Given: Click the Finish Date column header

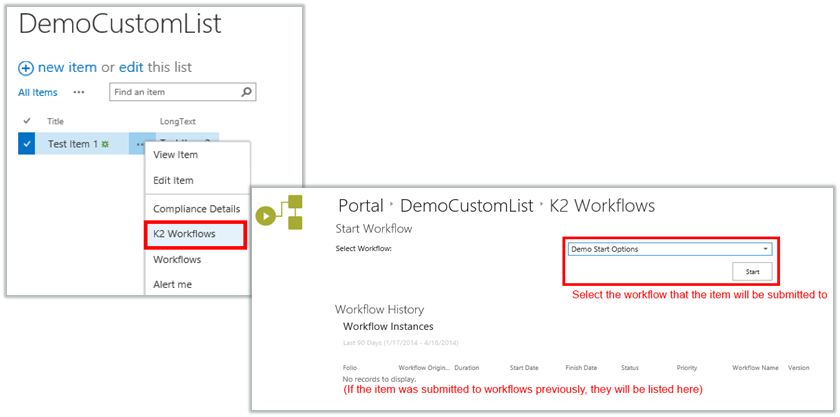Looking at the screenshot, I should tap(581, 368).
